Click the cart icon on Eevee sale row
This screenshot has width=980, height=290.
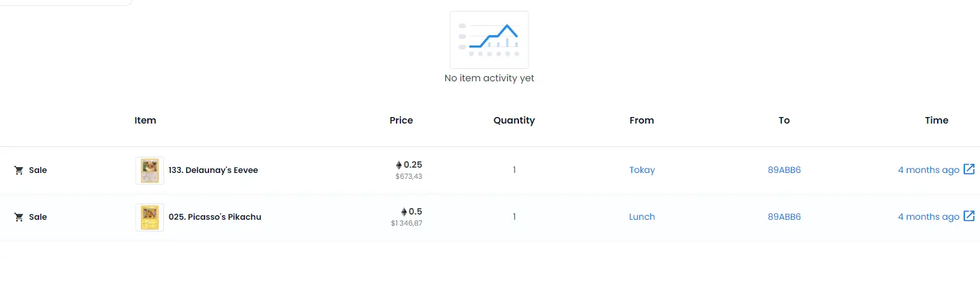coord(19,170)
